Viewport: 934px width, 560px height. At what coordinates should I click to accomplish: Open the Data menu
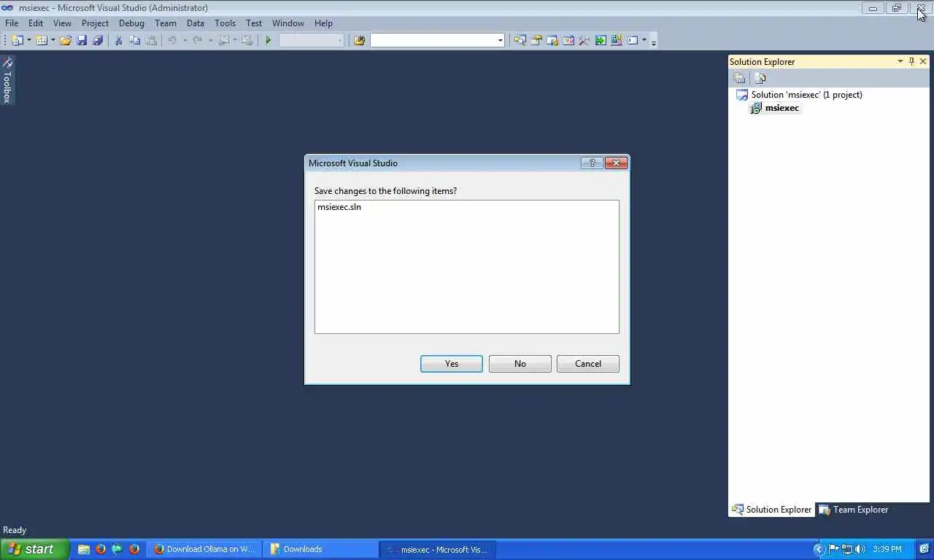click(196, 23)
